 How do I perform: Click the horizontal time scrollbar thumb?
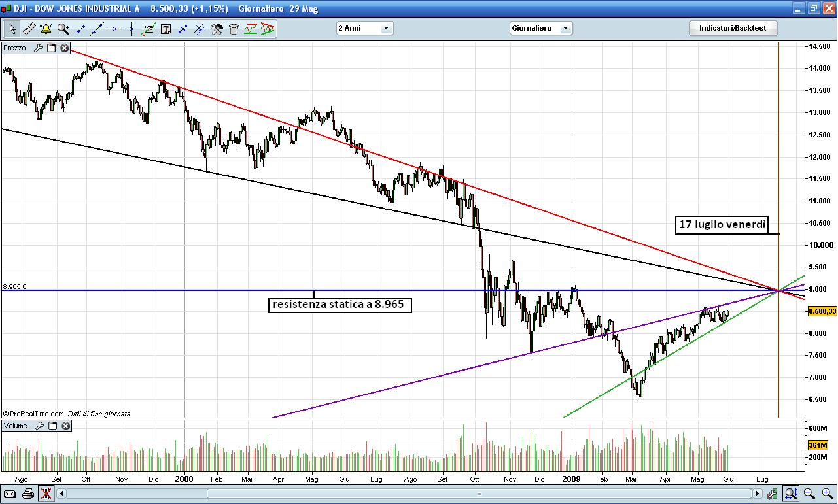click(x=479, y=494)
